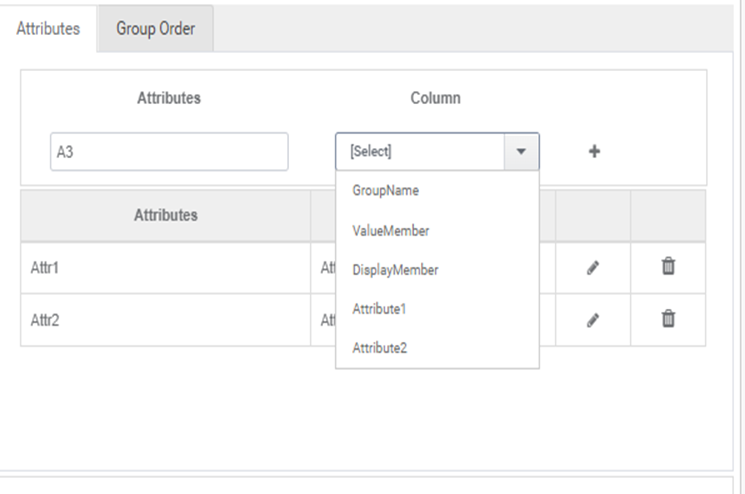This screenshot has height=494, width=745.
Task: Open the Group Order tab
Action: [x=155, y=28]
